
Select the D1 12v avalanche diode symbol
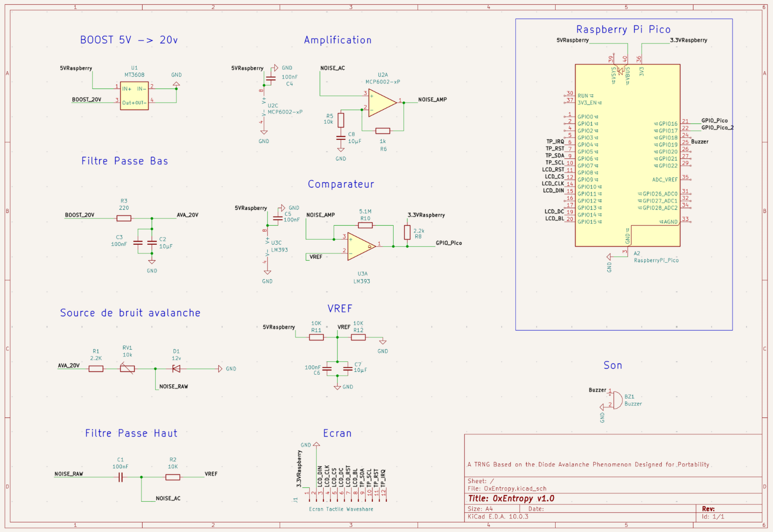pos(176,369)
